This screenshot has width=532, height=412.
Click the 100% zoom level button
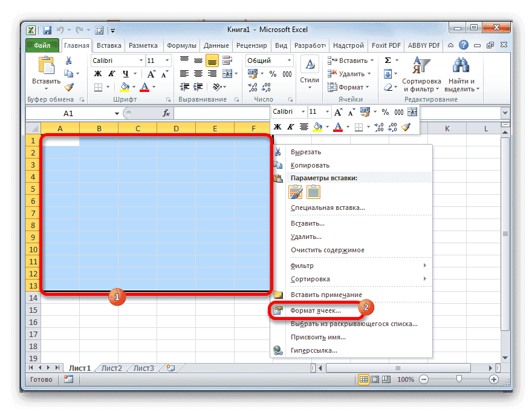tap(406, 379)
